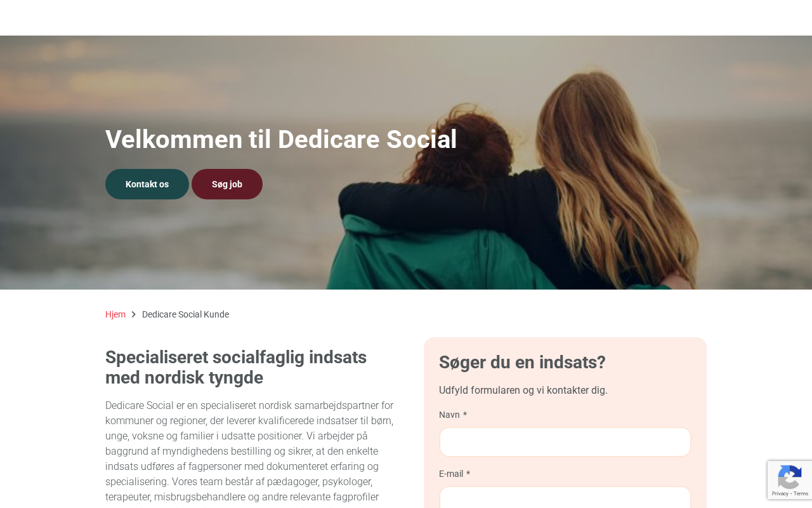Click the reCAPTCHA logo badge
Image resolution: width=812 pixels, height=508 pixels.
[789, 477]
